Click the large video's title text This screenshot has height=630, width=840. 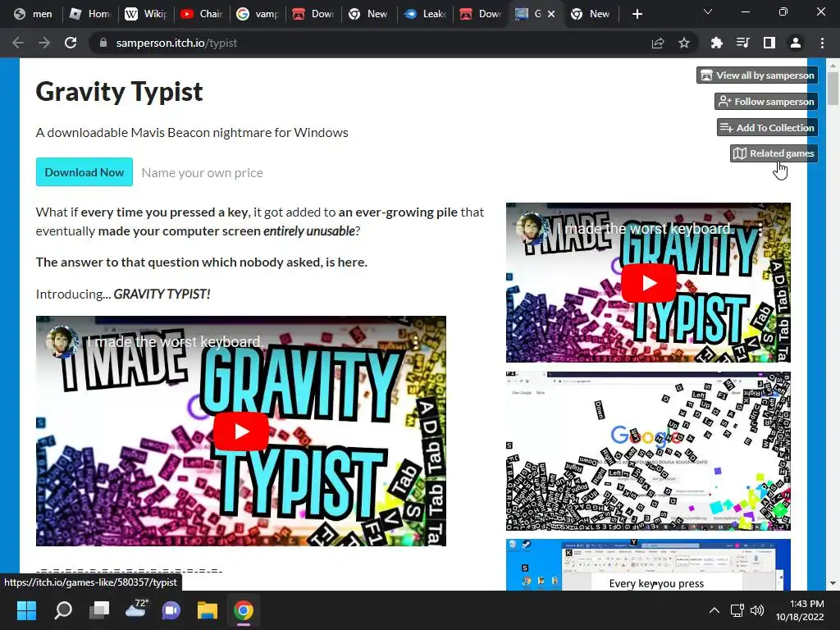(x=174, y=342)
